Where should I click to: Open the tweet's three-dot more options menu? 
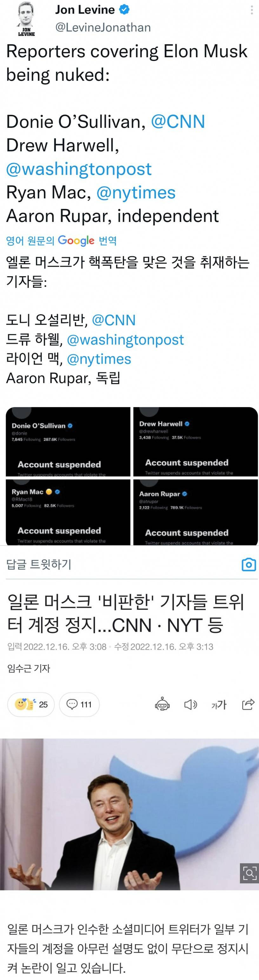[x=252, y=10]
